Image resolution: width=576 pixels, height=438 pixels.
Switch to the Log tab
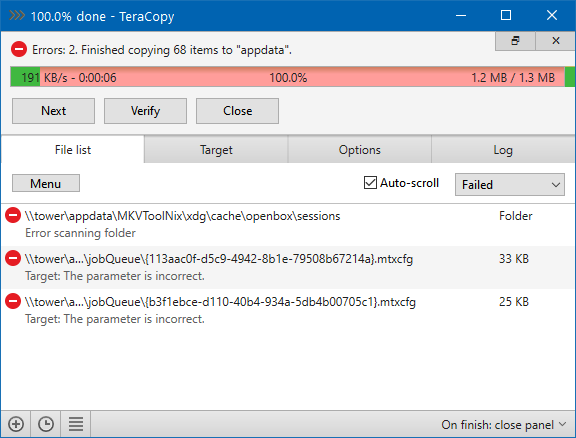[x=503, y=150]
